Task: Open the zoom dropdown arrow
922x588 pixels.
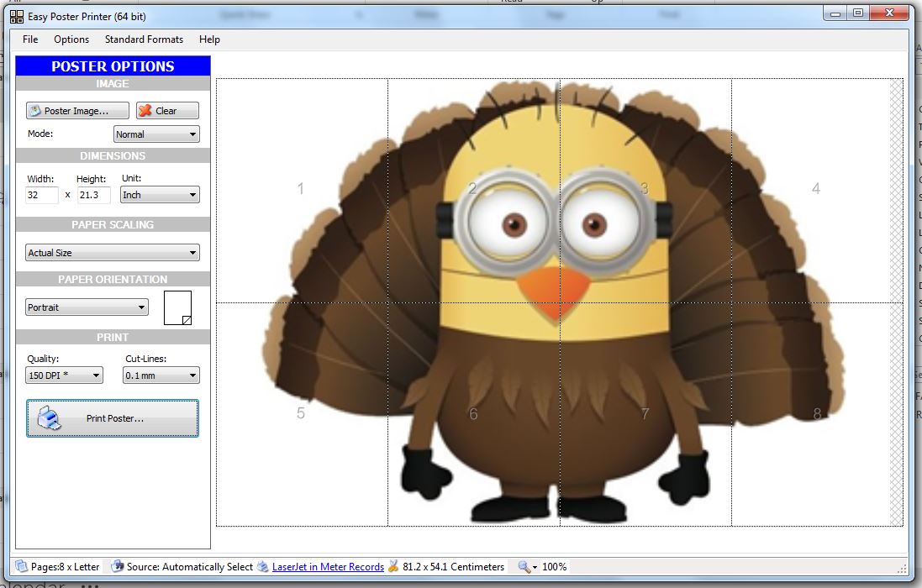Action: pos(535,568)
